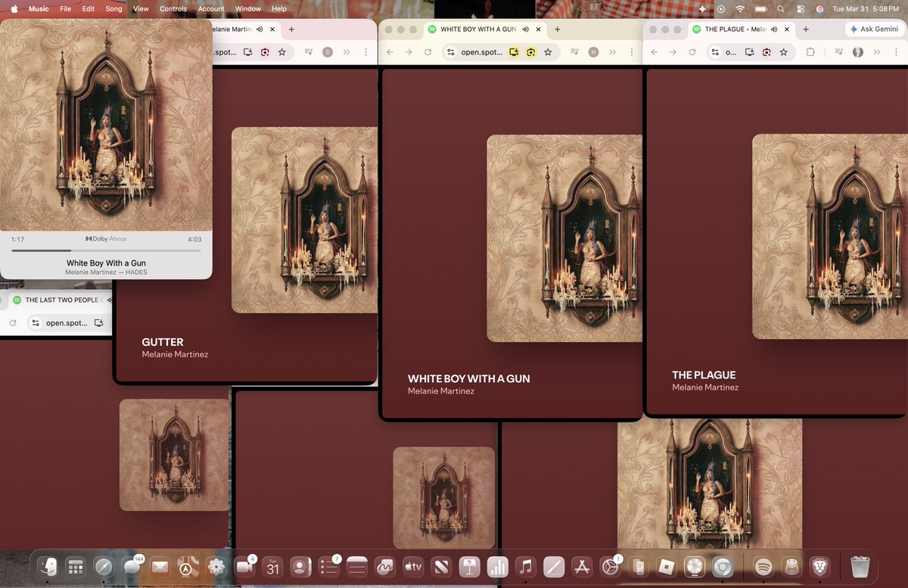Open Spotify from the Dock
Image resolution: width=908 pixels, height=588 pixels.
coord(763,566)
